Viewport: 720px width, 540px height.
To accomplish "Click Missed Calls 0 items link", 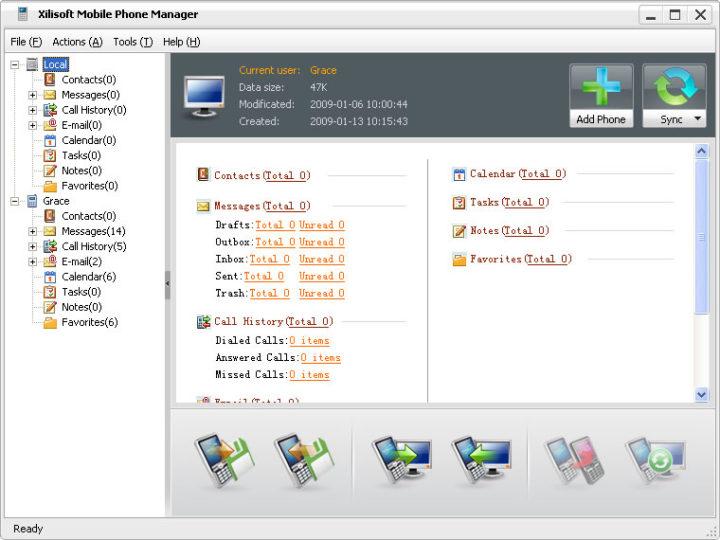I will tap(309, 375).
